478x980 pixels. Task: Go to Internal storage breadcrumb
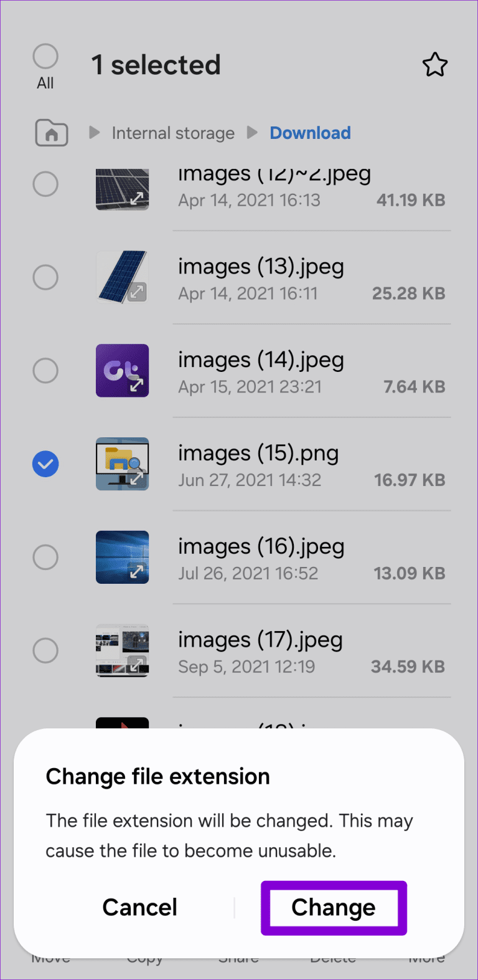[173, 133]
